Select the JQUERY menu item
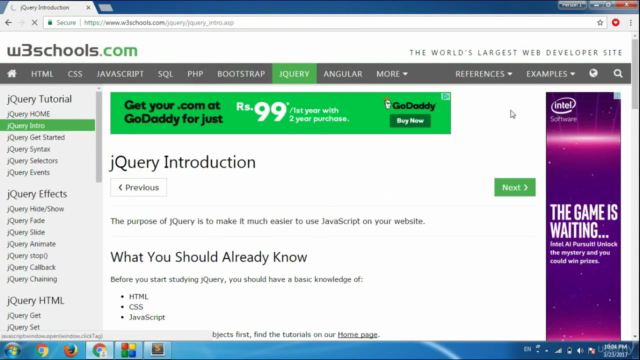 pyautogui.click(x=294, y=74)
